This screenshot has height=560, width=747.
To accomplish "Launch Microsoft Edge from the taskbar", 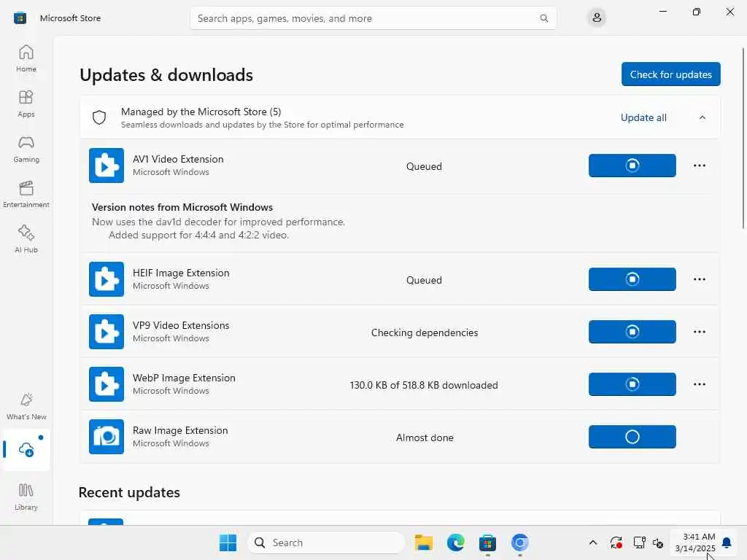I will point(455,542).
